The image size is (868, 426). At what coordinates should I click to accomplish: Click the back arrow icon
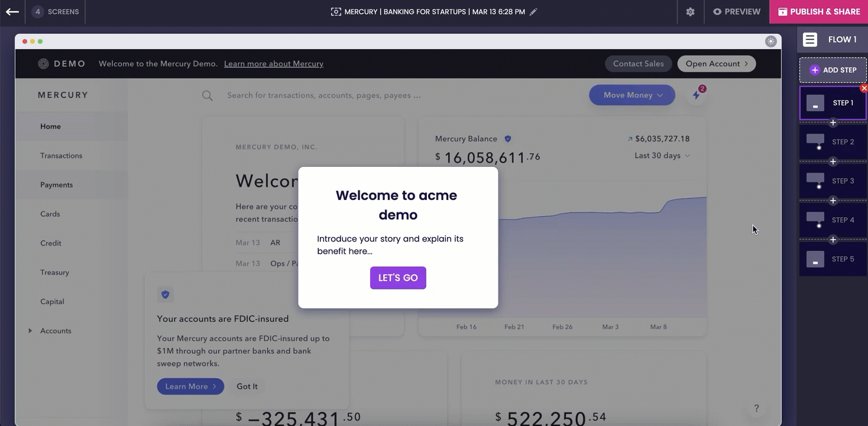click(12, 12)
